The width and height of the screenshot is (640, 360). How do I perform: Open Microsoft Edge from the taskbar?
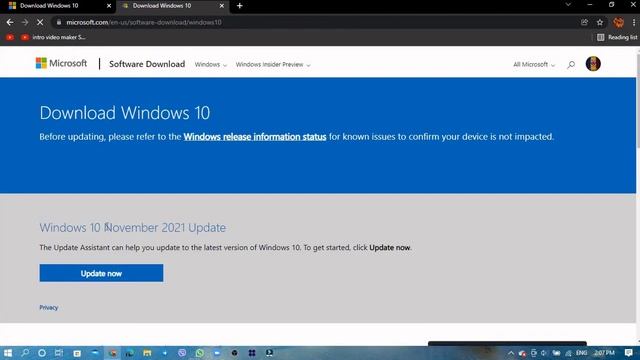pyautogui.click(x=130, y=353)
